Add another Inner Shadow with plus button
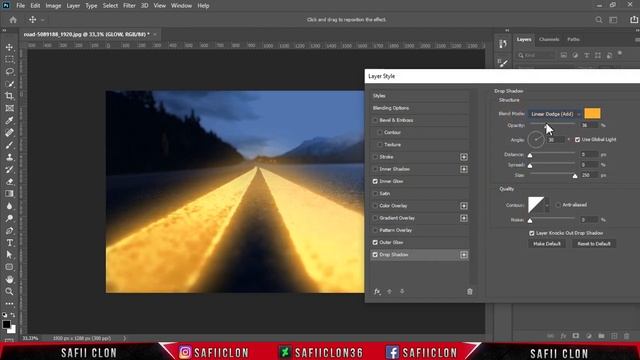Viewport: 640px width, 360px height. point(464,169)
